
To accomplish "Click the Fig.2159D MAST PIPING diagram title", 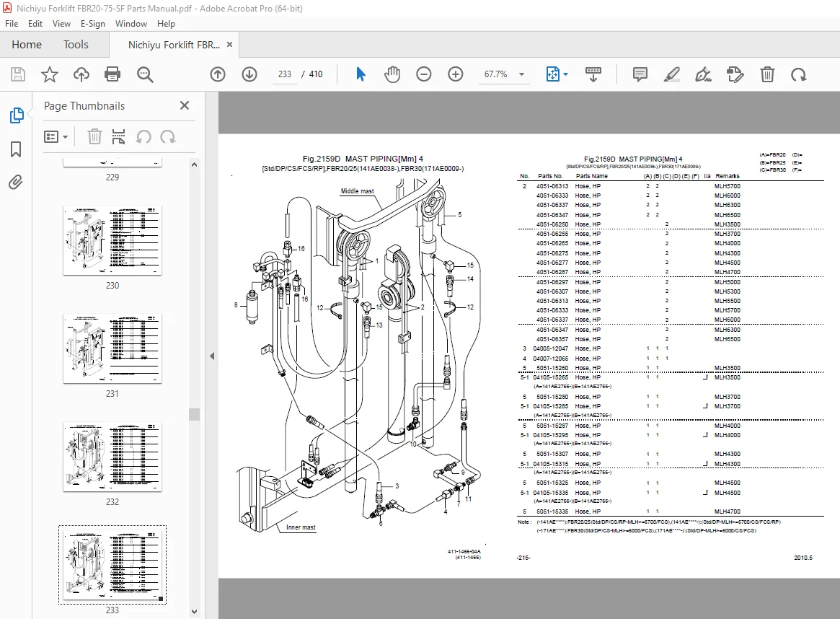I will tap(363, 159).
